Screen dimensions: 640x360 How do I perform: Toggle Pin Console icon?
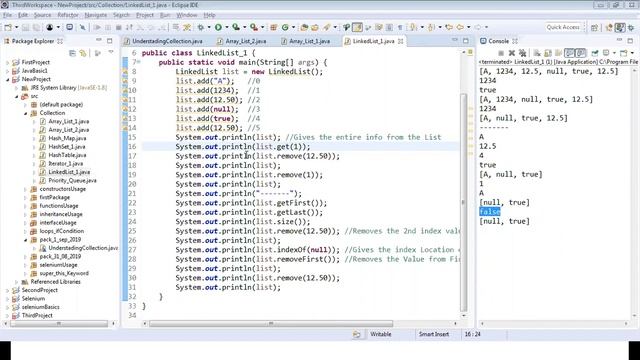tap(595, 53)
